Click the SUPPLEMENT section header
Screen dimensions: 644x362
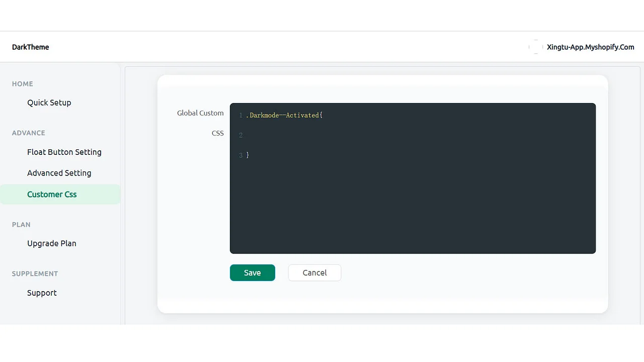34,274
